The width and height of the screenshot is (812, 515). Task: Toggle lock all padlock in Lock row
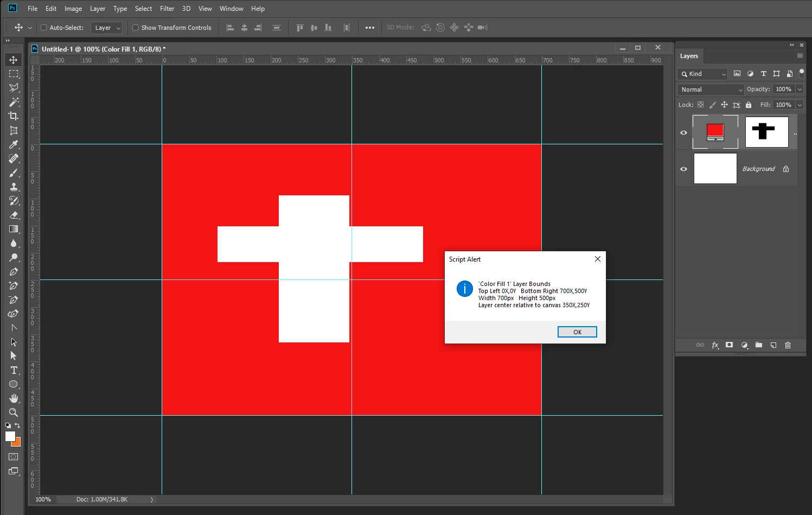(x=749, y=105)
